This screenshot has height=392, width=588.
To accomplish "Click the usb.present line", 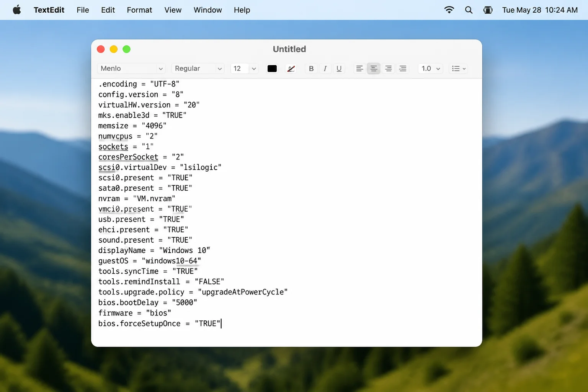I will click(x=141, y=219).
